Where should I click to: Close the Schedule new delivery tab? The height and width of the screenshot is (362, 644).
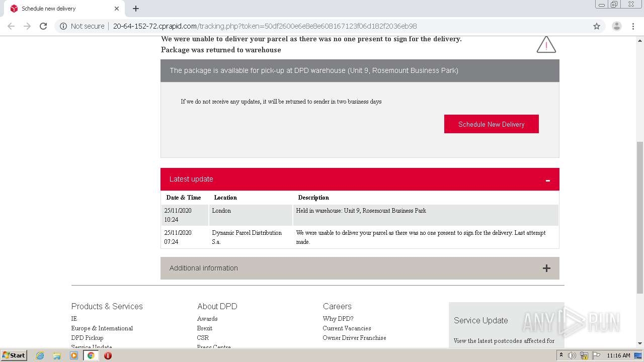click(x=117, y=9)
